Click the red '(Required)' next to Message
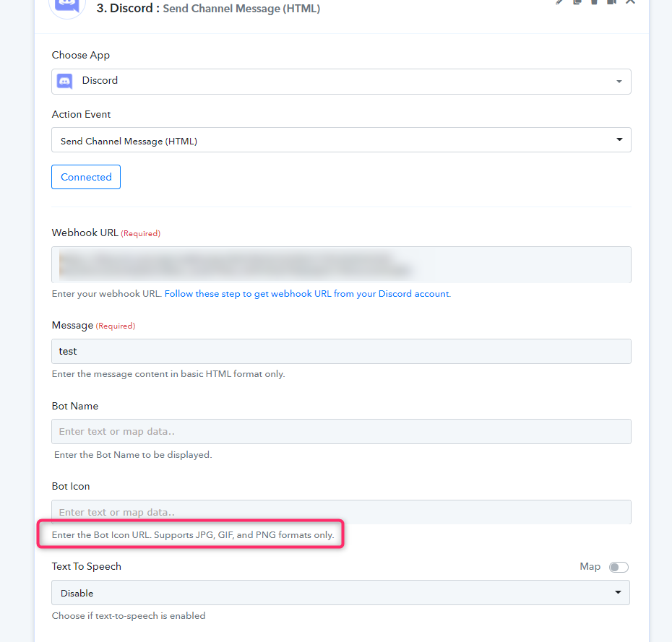 (x=116, y=326)
